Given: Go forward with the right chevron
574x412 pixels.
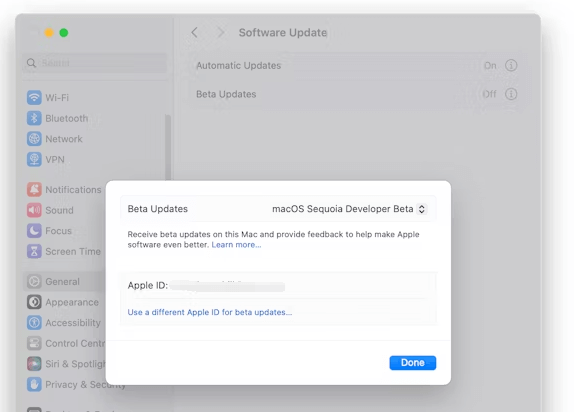Looking at the screenshot, I should tap(220, 33).
